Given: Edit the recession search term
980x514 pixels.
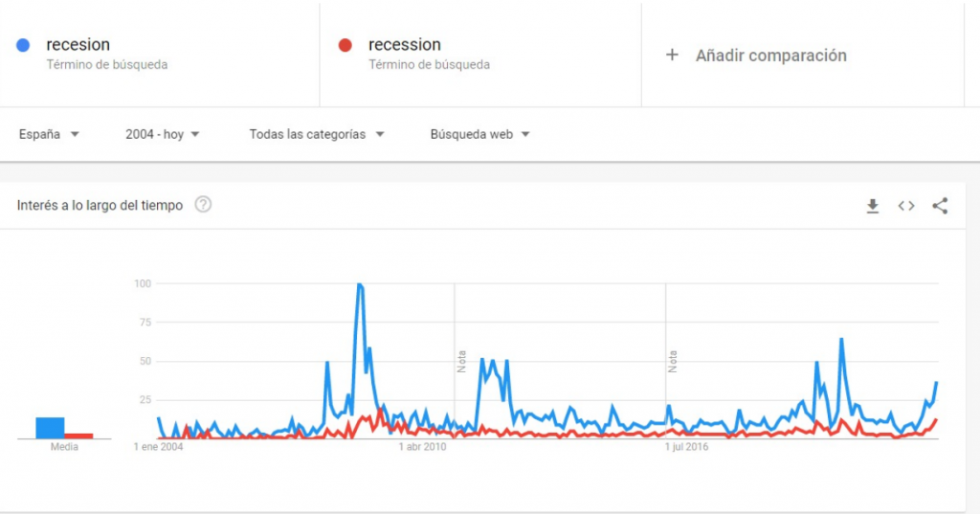Looking at the screenshot, I should click(404, 45).
